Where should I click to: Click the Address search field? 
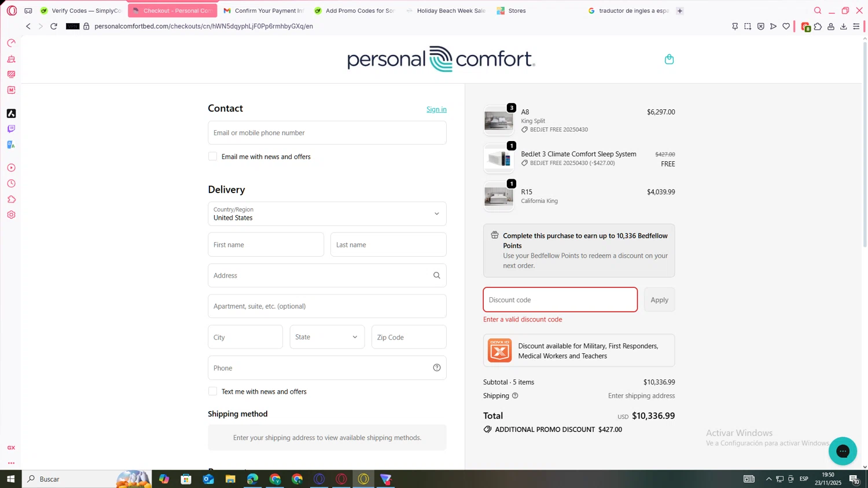point(327,275)
